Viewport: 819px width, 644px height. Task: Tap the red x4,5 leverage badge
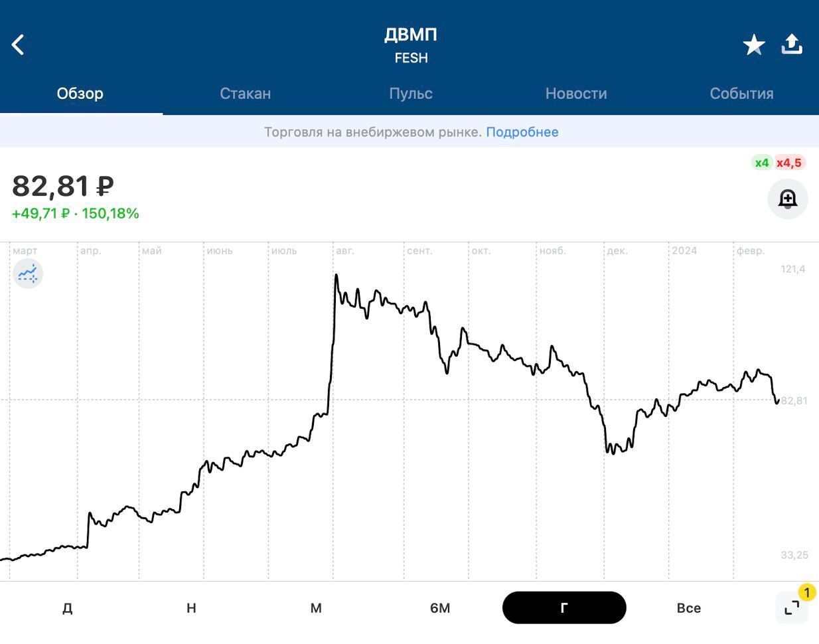pos(789,163)
